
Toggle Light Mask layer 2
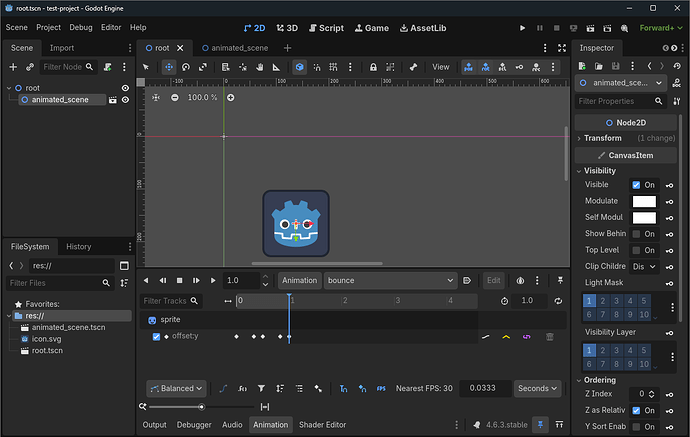(603, 301)
